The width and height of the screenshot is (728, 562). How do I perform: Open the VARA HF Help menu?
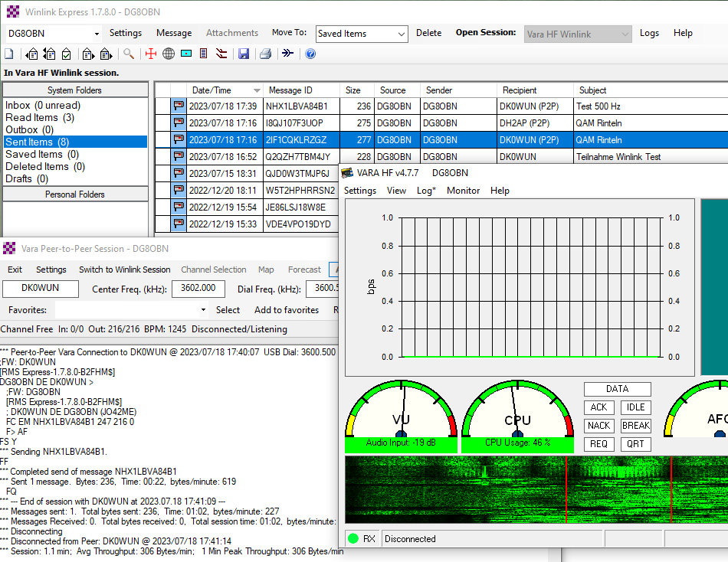(x=500, y=191)
